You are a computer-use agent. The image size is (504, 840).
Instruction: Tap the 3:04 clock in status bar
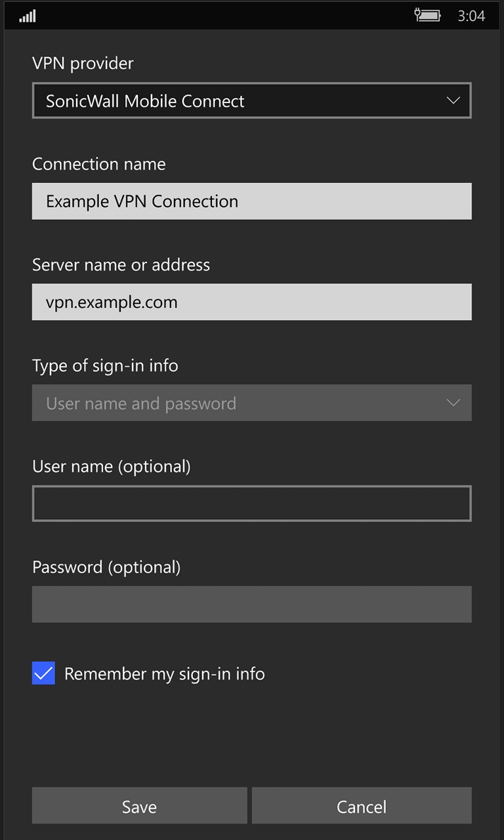471,16
